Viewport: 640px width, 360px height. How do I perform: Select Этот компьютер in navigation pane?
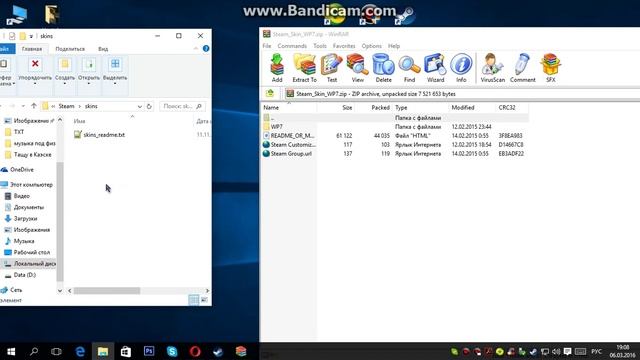pos(27,184)
